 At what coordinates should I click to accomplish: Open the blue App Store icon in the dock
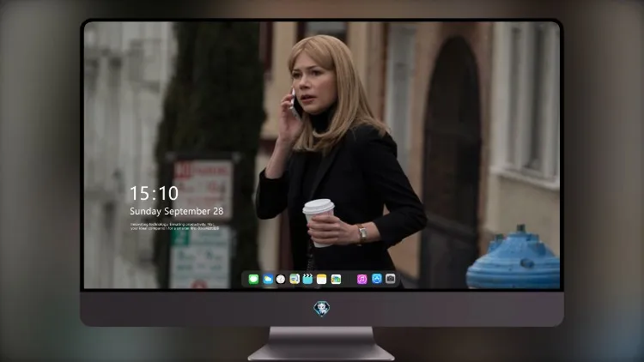coord(377,279)
